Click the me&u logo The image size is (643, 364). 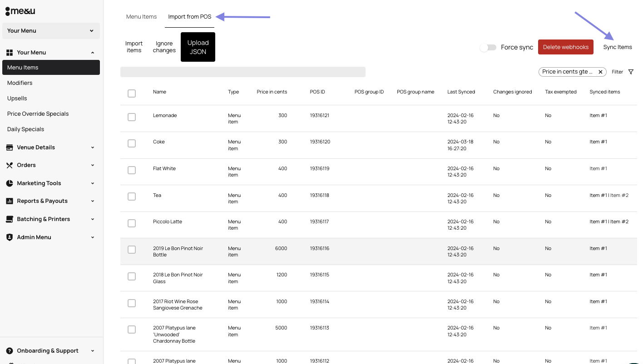[20, 11]
